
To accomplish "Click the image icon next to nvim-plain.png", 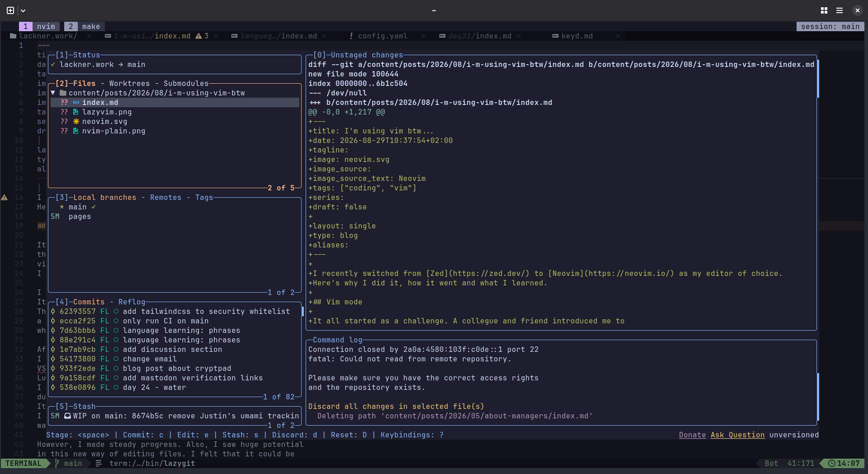I will tap(75, 131).
